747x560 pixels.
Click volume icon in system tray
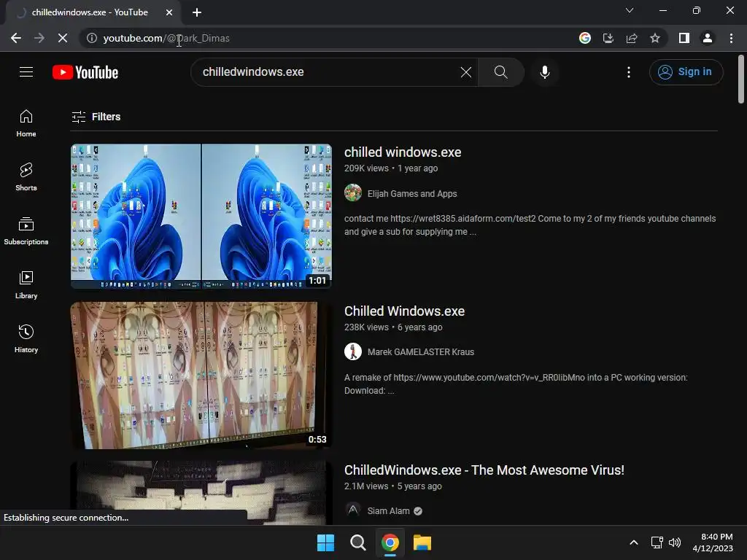click(x=675, y=542)
